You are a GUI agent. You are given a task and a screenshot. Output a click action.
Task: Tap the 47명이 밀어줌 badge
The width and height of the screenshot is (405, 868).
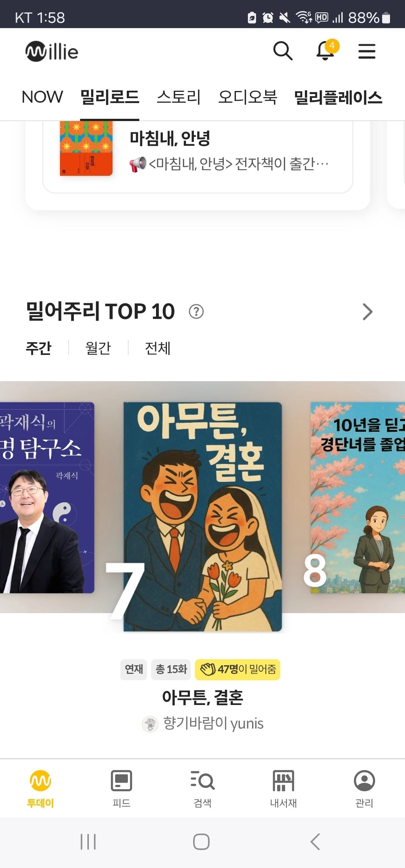(x=237, y=669)
